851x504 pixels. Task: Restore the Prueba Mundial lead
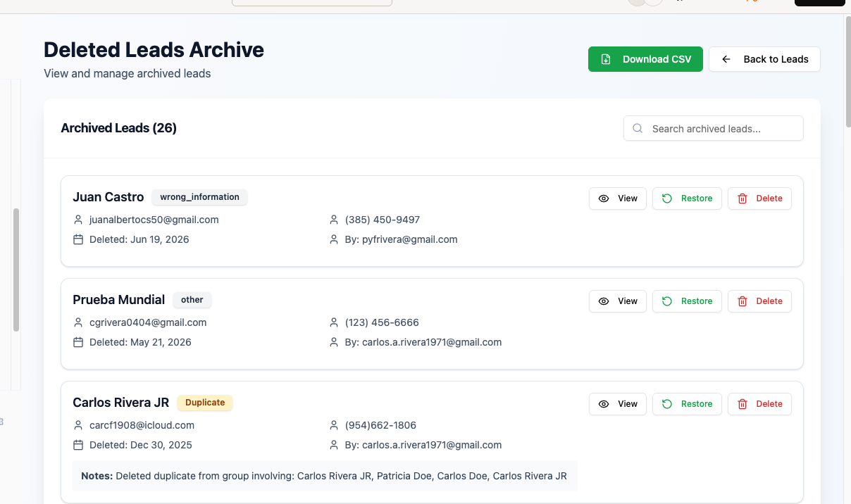(687, 301)
